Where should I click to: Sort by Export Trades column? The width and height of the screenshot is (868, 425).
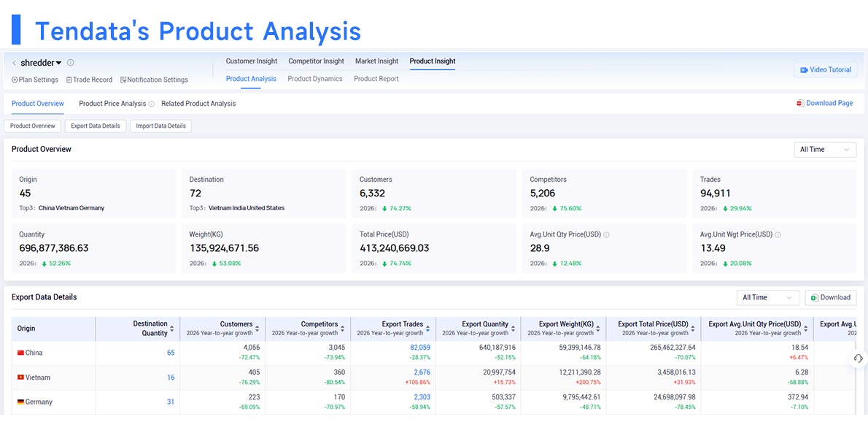tap(427, 329)
